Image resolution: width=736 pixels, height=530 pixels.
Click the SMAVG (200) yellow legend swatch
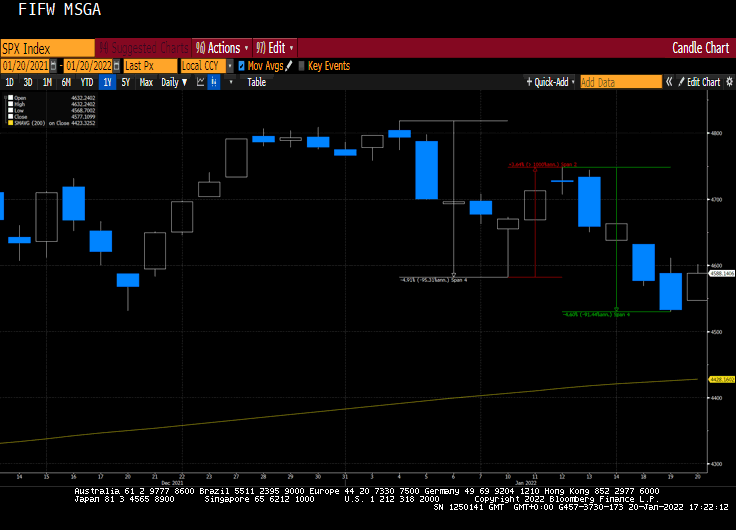tap(11, 123)
